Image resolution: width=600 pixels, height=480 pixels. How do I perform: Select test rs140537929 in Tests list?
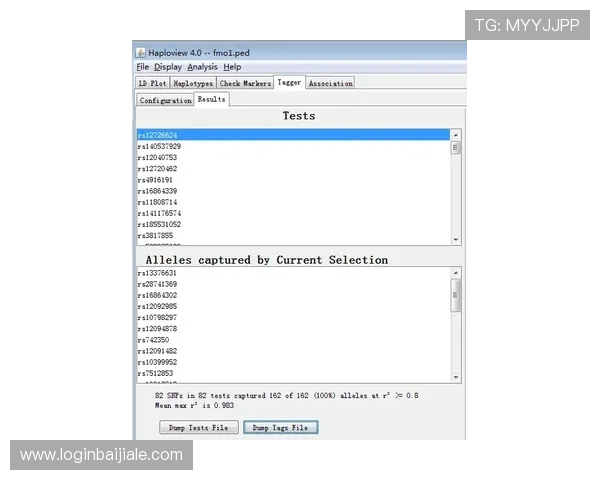[160, 146]
